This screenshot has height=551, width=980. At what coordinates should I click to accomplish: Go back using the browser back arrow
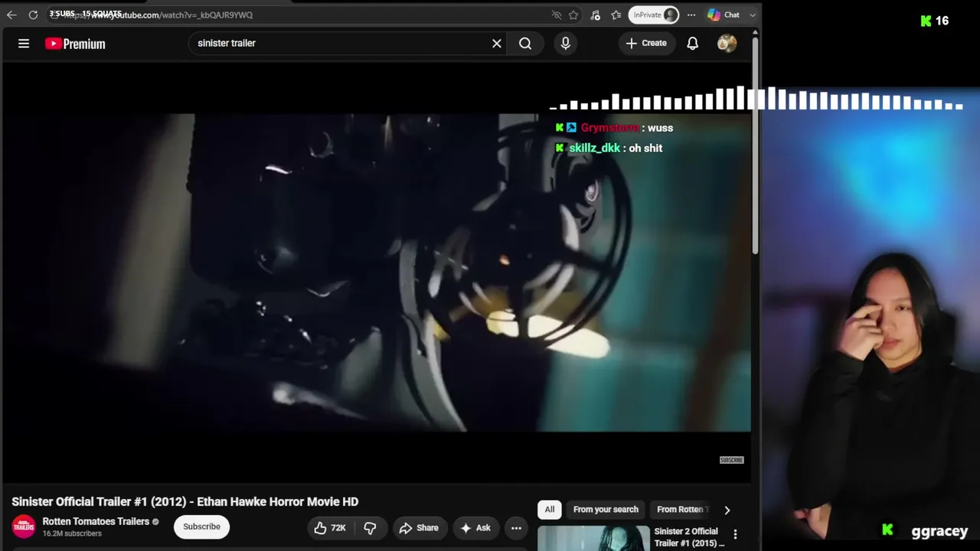tap(11, 15)
